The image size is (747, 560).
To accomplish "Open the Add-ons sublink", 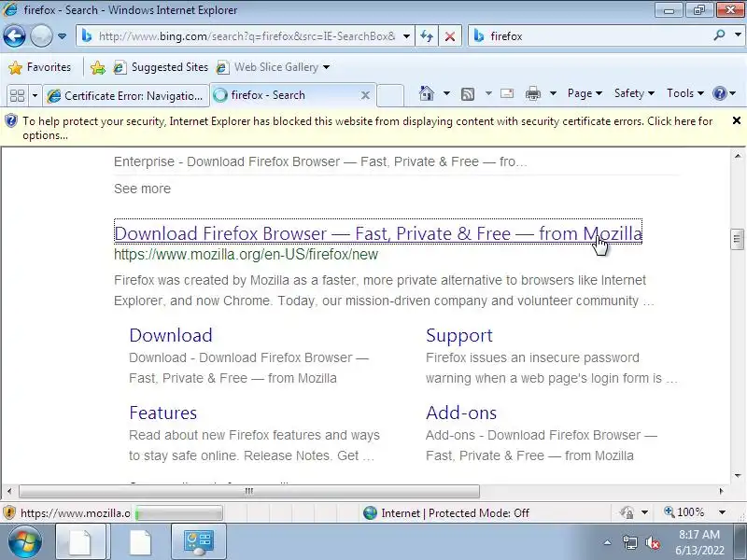I will point(461,413).
